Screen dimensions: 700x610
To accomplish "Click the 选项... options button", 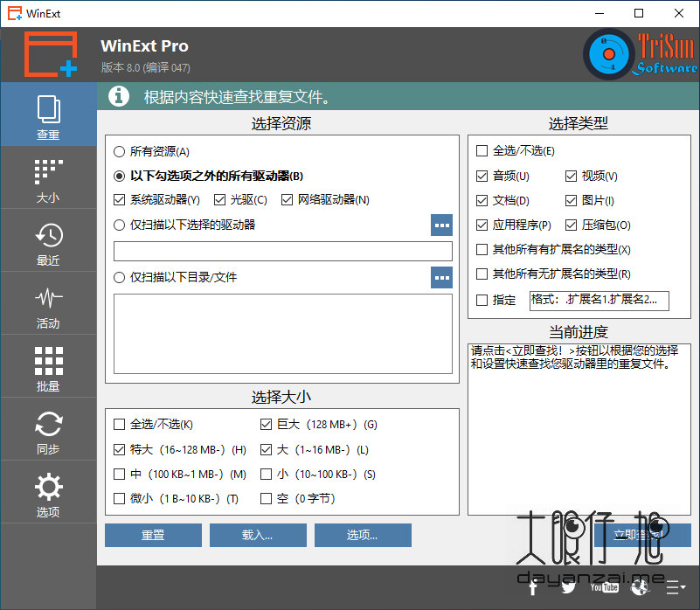I will [363, 535].
